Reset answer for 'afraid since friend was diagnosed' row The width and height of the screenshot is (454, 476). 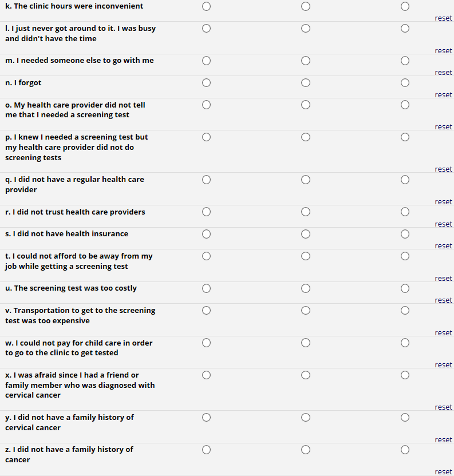(443, 407)
